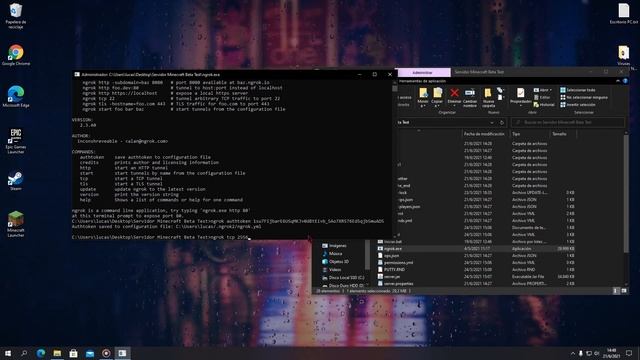Switch Explorer to details view
Viewport: 640px width, 360px height.
point(616,291)
